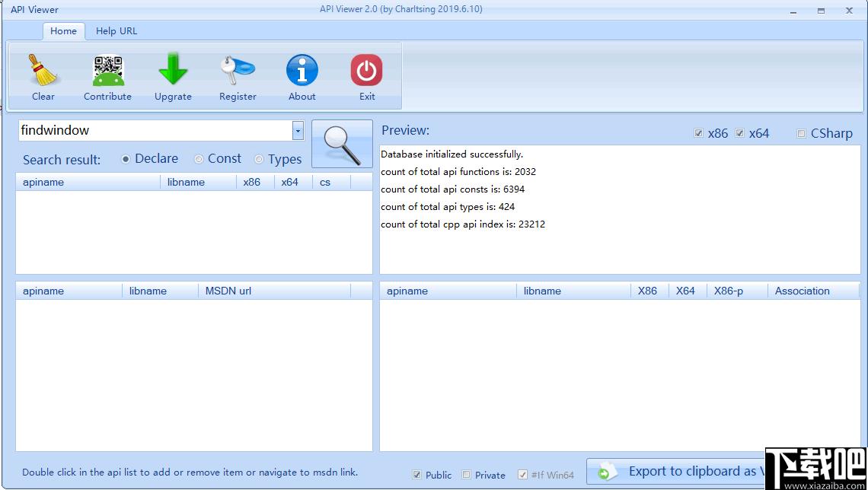Viewport: 868px width, 490px height.
Task: Toggle the #If Win64 checkbox
Action: click(522, 475)
